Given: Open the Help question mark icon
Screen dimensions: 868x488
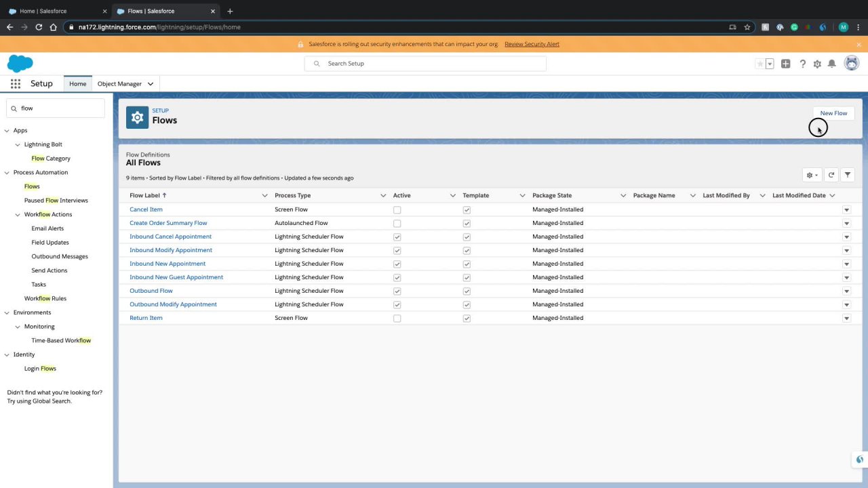Looking at the screenshot, I should click(x=802, y=64).
